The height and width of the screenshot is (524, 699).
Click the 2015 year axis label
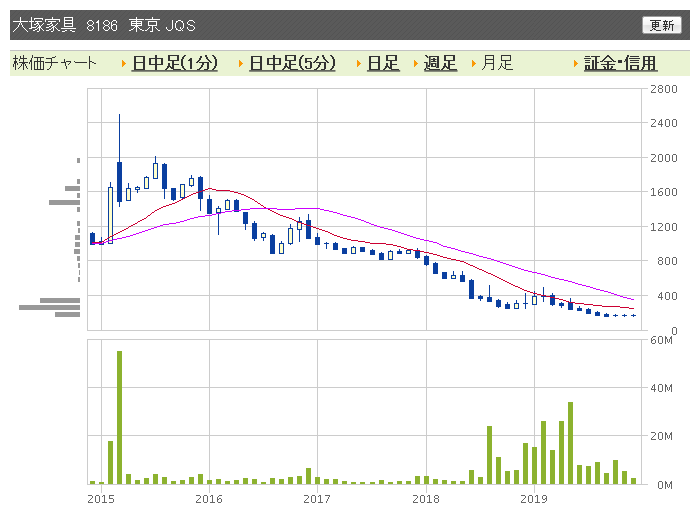(x=101, y=499)
